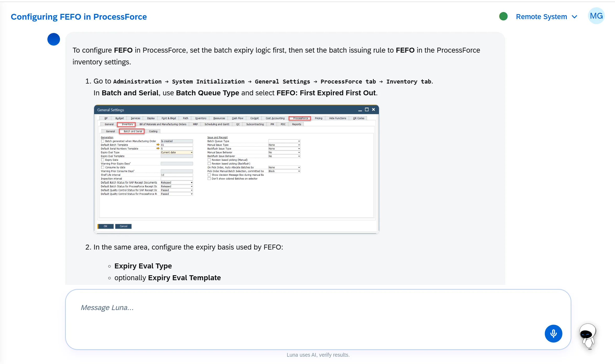The image size is (615, 364).
Task: Enable the Consume by date checkbox
Action: click(103, 167)
